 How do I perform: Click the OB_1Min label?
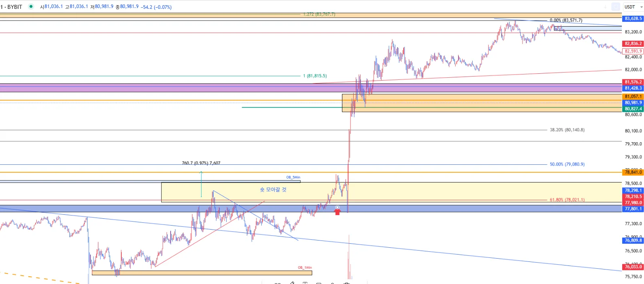click(x=305, y=267)
